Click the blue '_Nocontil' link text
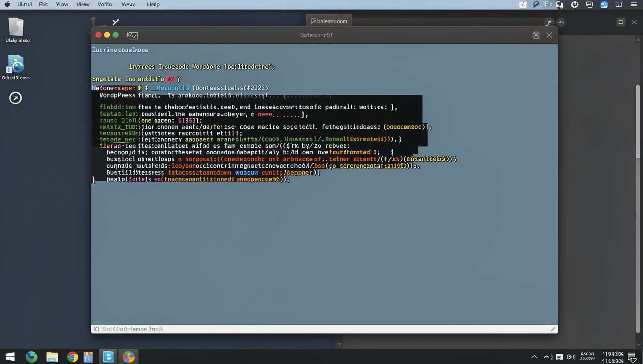The width and height of the screenshot is (643, 364). click(170, 88)
